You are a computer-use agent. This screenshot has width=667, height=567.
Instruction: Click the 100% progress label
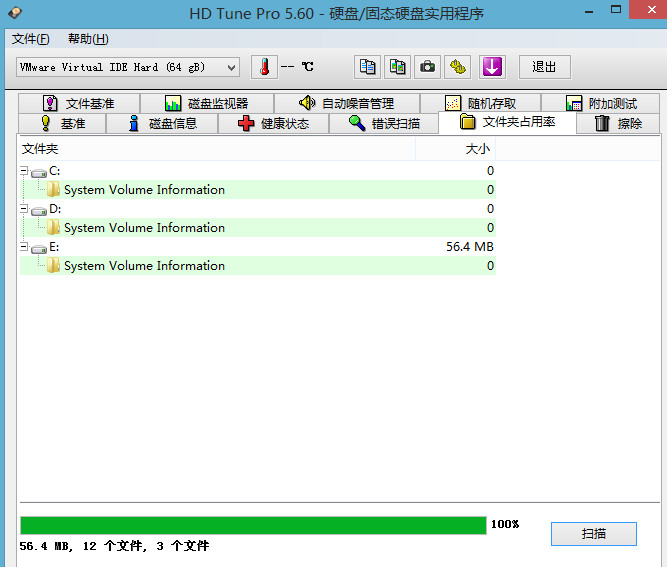505,524
